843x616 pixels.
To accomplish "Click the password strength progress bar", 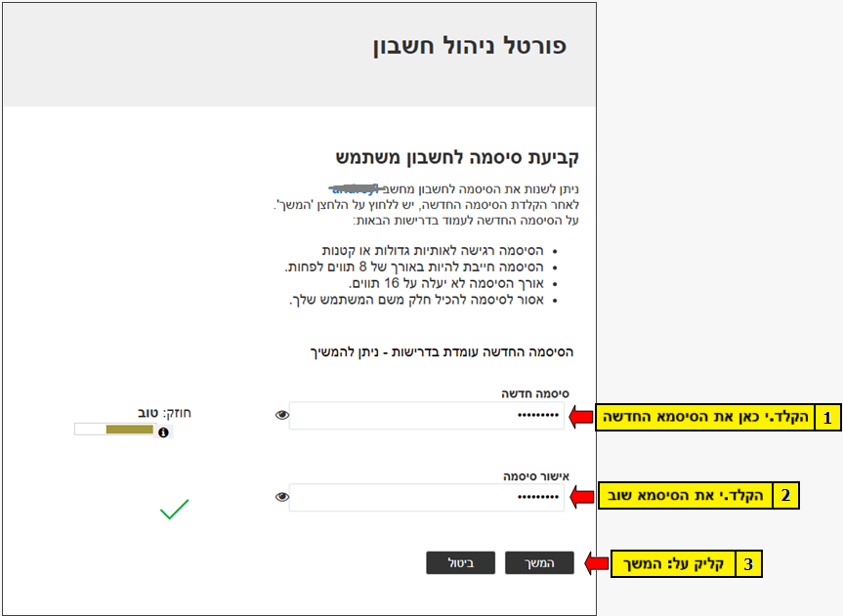I will pos(114,430).
